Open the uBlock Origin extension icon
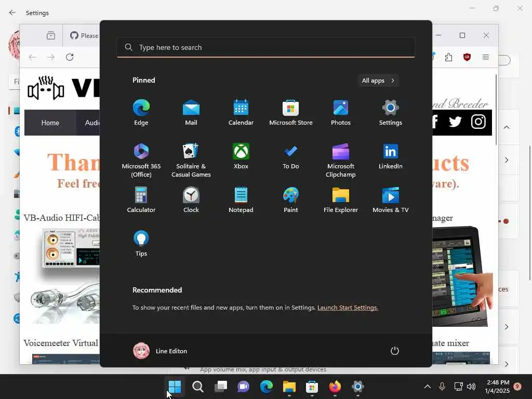532x399 pixels. point(467,57)
